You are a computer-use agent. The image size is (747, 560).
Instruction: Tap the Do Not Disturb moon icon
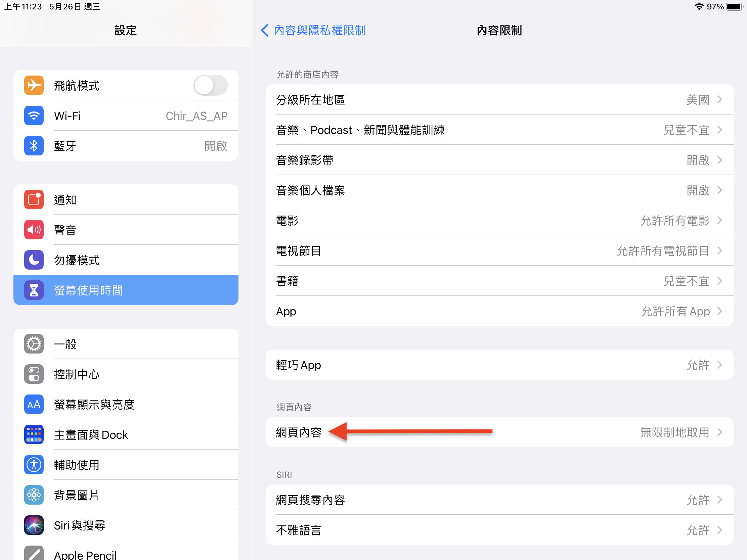point(34,260)
